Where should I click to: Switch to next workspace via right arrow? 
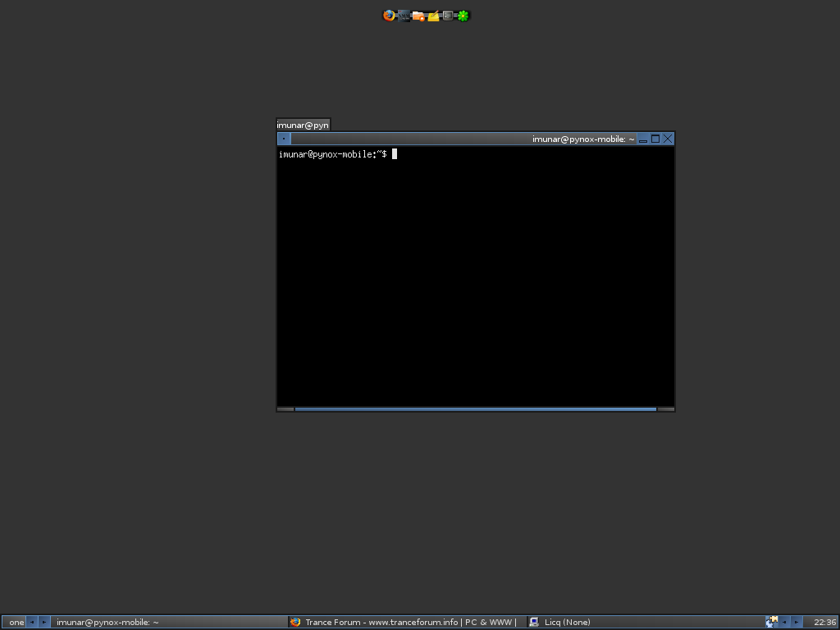pyautogui.click(x=44, y=622)
